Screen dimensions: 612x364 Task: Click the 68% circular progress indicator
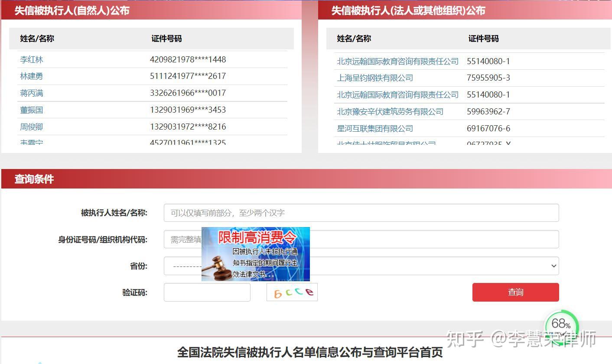(x=561, y=325)
